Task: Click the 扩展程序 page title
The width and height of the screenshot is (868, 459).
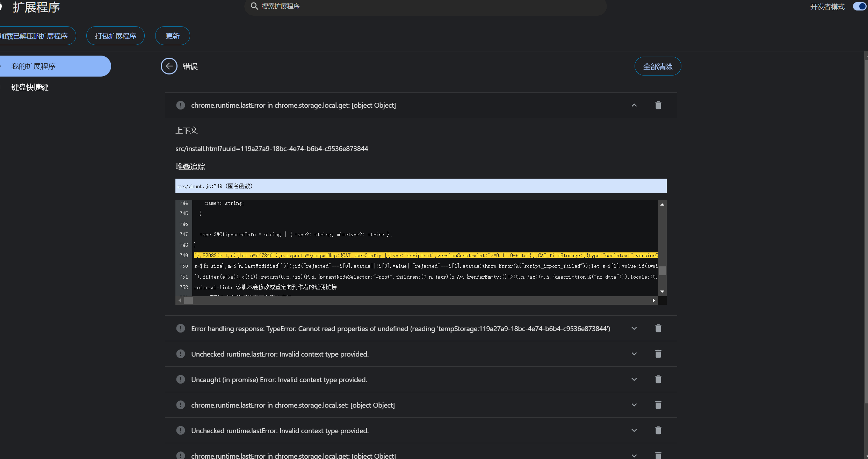Action: coord(36,7)
